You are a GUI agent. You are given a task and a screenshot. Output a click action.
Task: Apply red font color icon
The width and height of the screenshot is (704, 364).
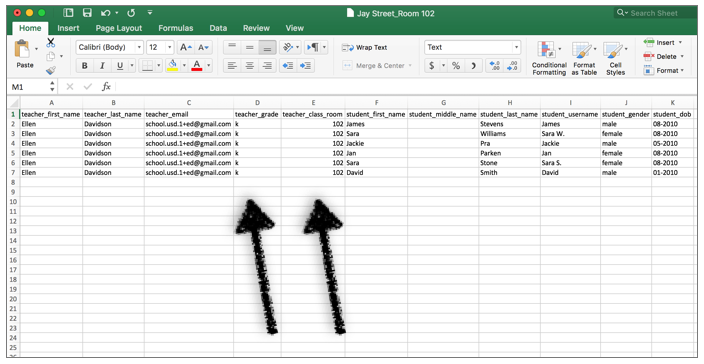point(197,66)
